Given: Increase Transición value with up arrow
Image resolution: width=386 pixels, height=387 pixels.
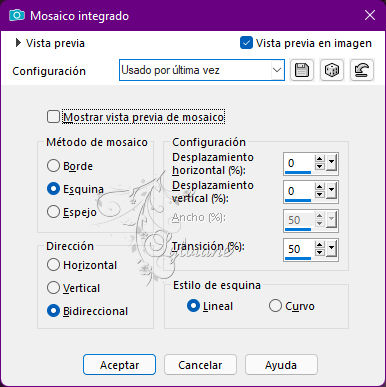Looking at the screenshot, I should 320,245.
